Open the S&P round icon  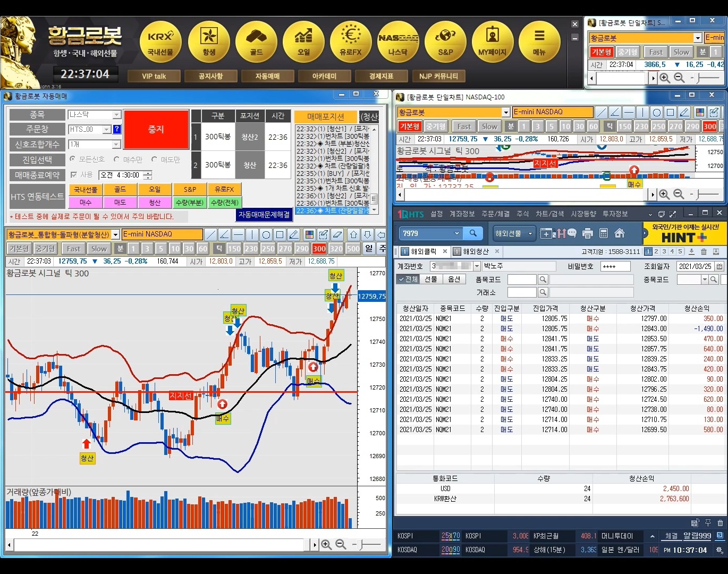445,41
